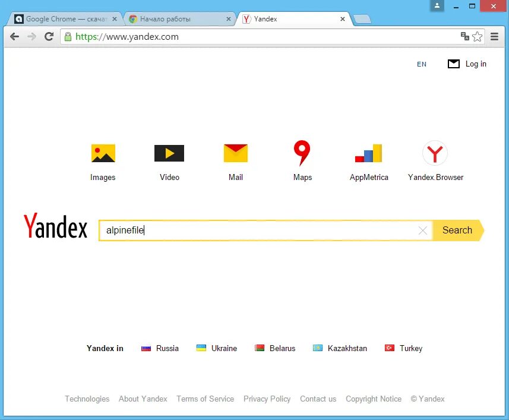Open the Chrome hamburger menu
509x420 pixels.
pos(494,37)
